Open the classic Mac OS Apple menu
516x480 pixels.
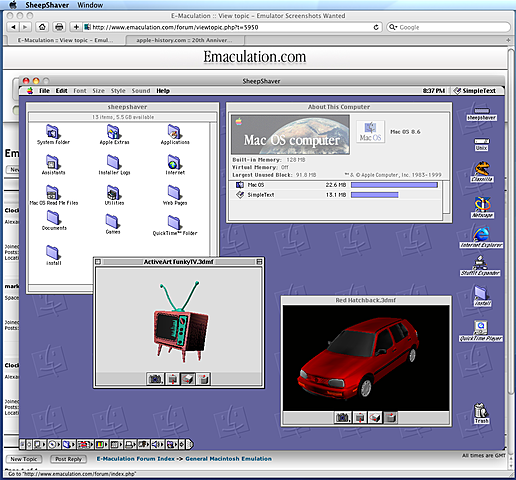pos(30,91)
